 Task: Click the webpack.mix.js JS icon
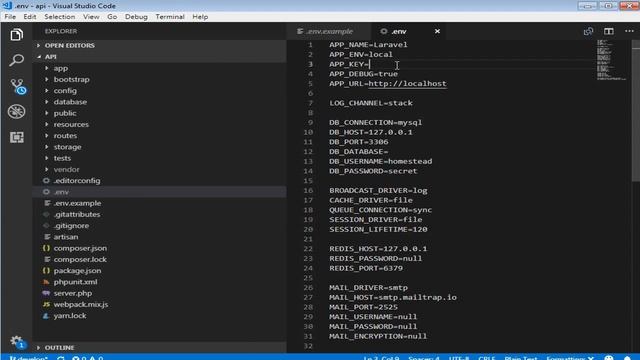[46, 304]
